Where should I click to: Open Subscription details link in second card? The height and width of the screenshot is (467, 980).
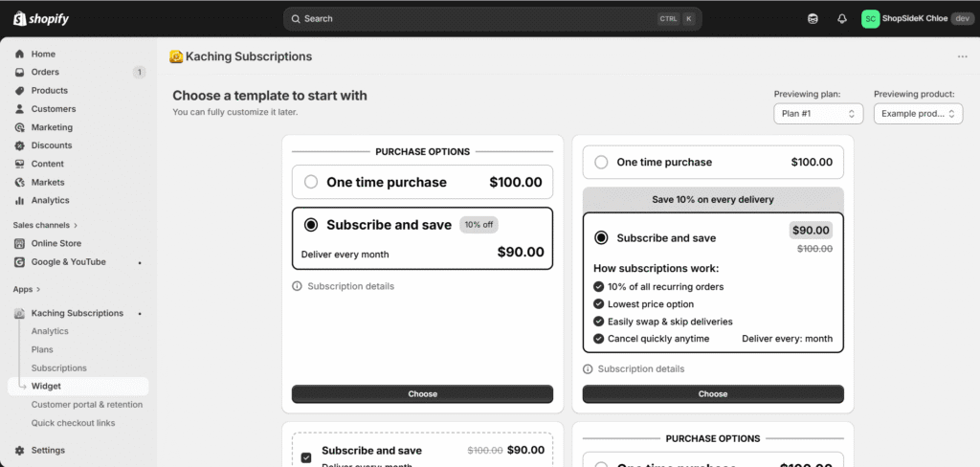click(x=641, y=368)
